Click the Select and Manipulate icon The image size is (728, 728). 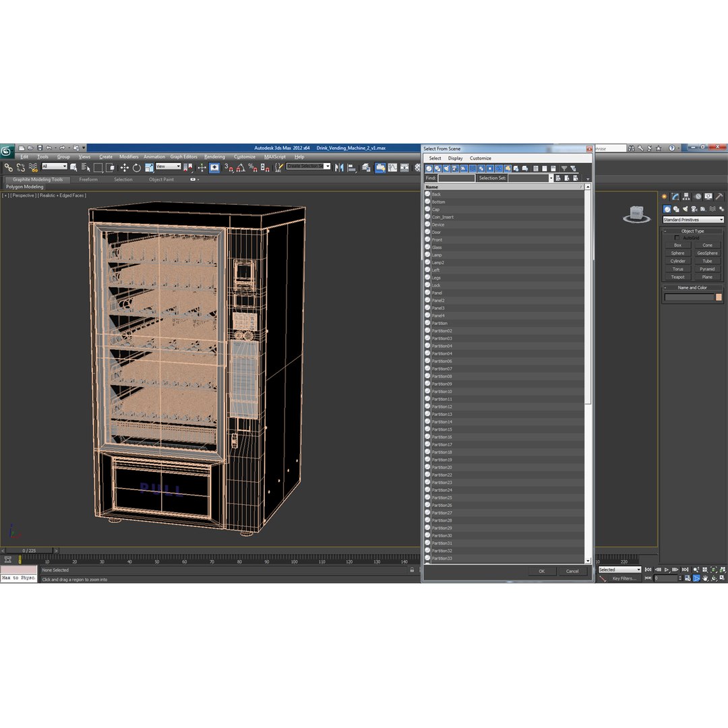202,168
